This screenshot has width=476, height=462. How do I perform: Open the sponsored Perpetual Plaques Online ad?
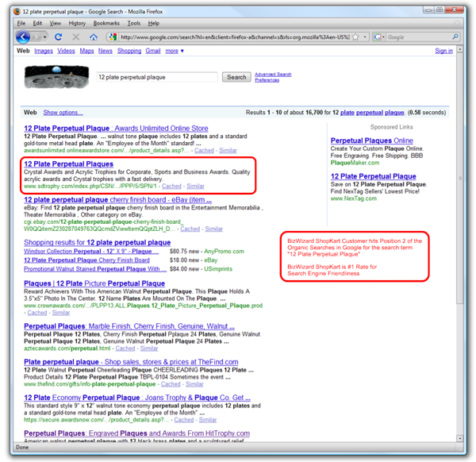[x=371, y=141]
